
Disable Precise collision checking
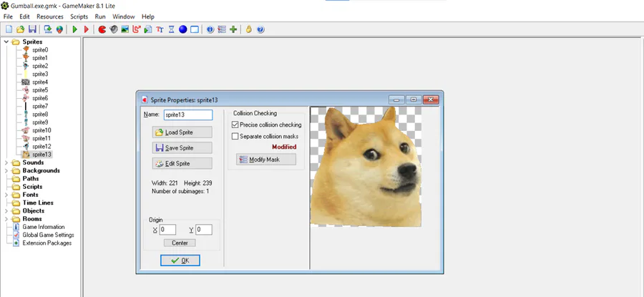click(235, 125)
